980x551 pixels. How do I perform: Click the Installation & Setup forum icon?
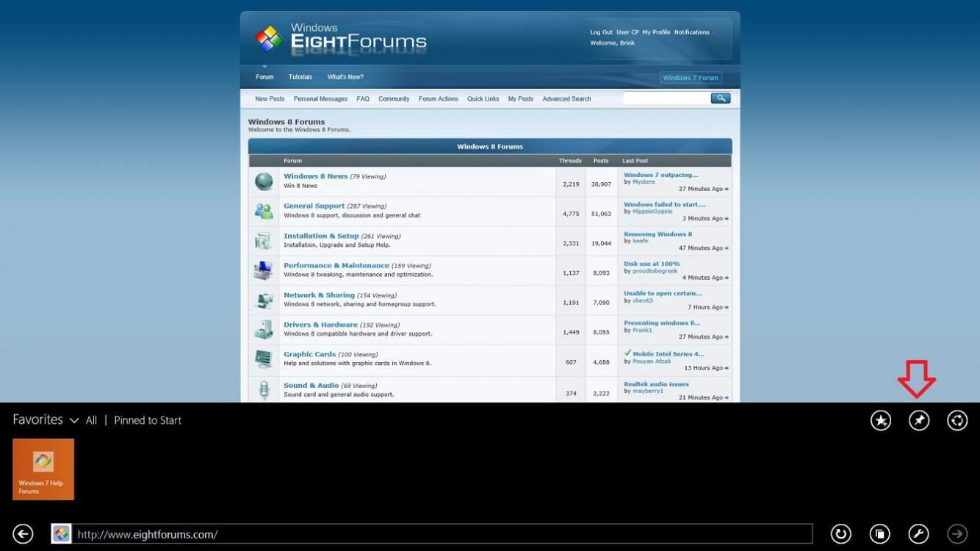264,240
